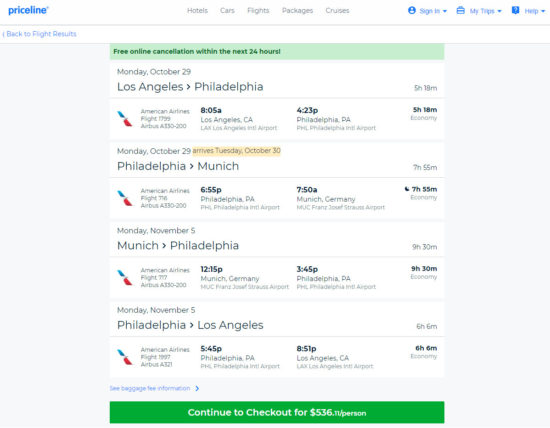The image size is (550, 428).
Task: Go to the Flights section
Action: point(258,11)
